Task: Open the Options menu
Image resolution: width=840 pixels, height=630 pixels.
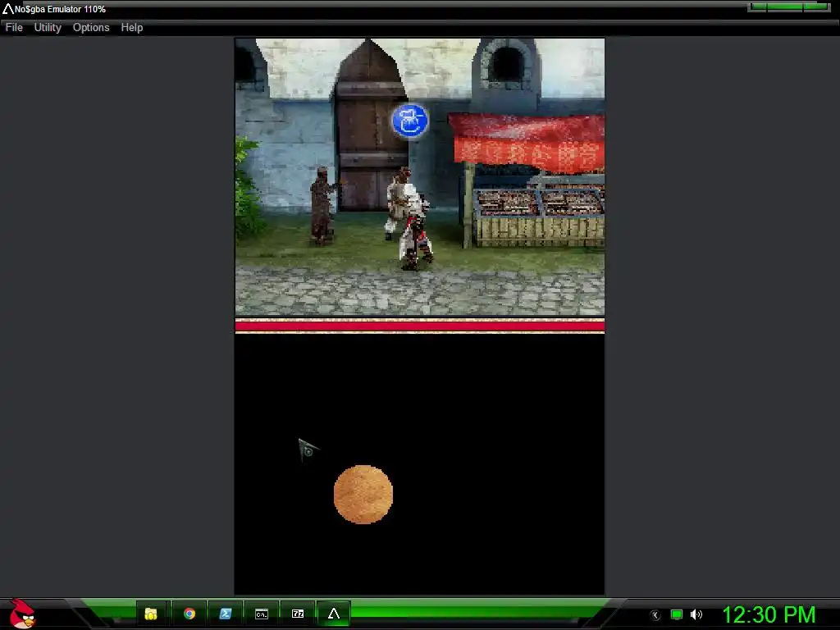Action: 91,27
